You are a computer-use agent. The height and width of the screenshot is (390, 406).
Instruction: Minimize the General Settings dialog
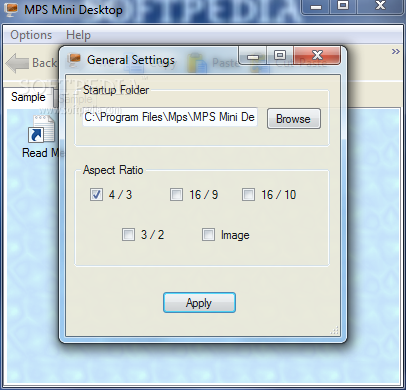pos(253,56)
